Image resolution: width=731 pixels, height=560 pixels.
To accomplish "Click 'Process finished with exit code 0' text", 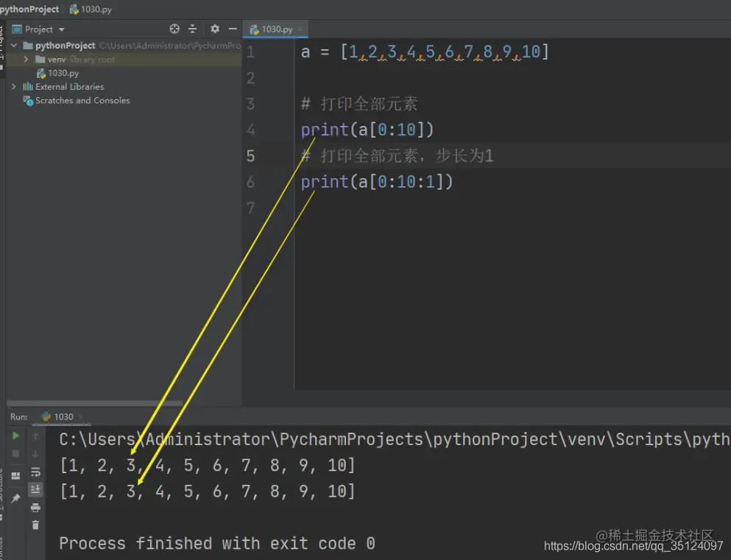I will pos(216,543).
